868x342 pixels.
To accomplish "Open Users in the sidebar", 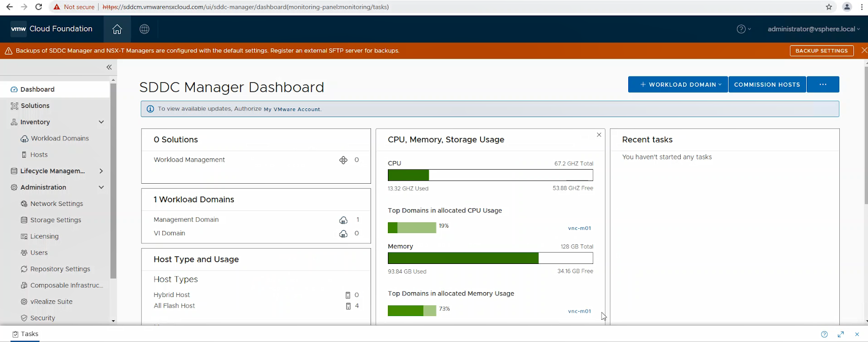I will point(39,253).
